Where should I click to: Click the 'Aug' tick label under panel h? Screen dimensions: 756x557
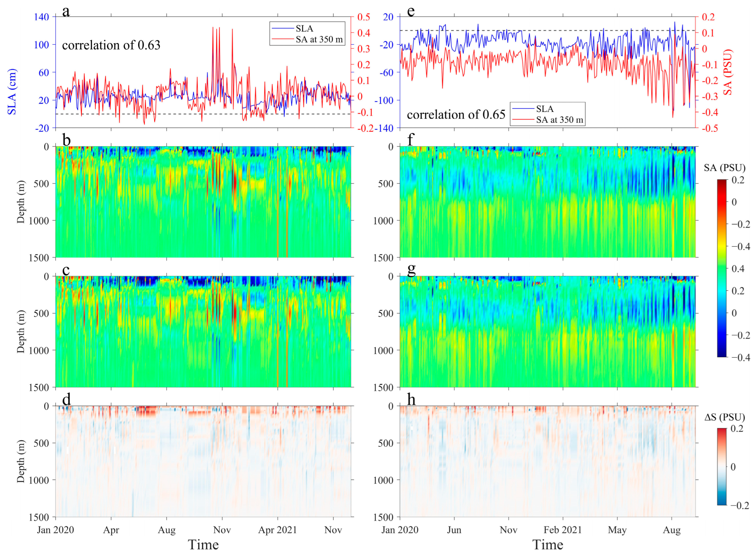[671, 530]
